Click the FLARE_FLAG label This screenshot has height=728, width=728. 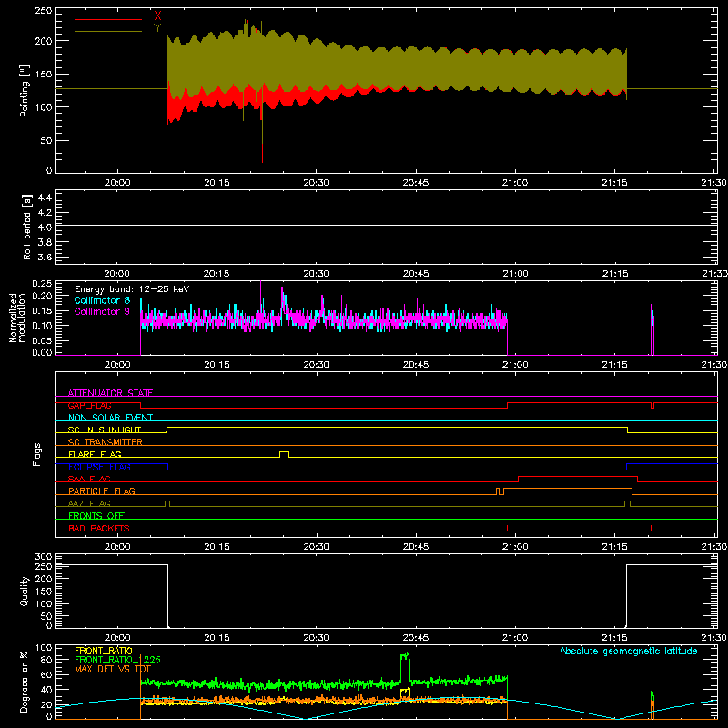coord(95,454)
